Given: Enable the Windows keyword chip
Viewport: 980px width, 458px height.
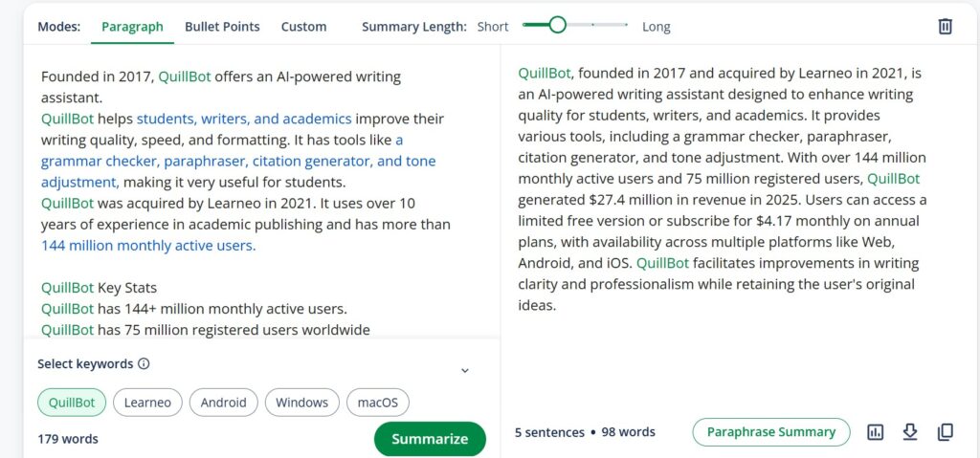Looking at the screenshot, I should point(301,403).
